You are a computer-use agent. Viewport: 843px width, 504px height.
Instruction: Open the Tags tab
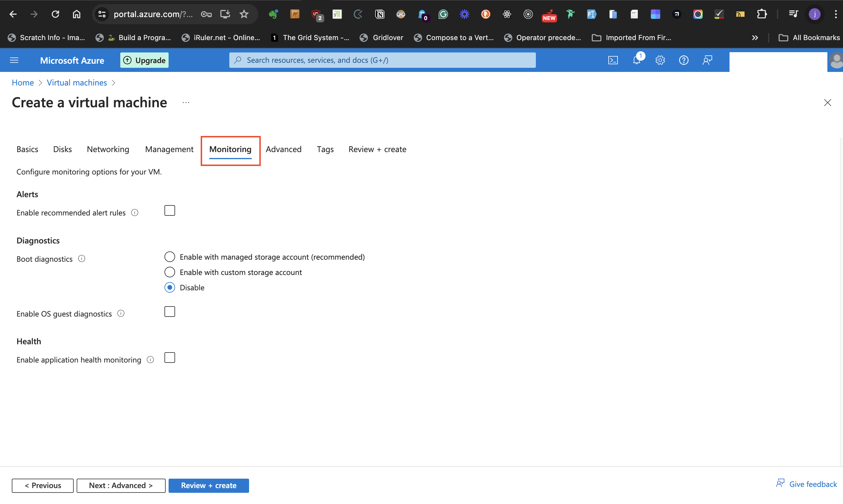coord(325,149)
